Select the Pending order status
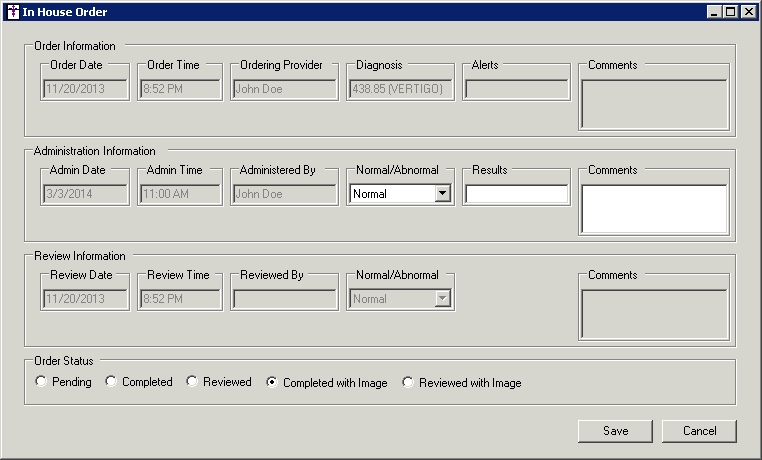The width and height of the screenshot is (762, 460). click(41, 382)
